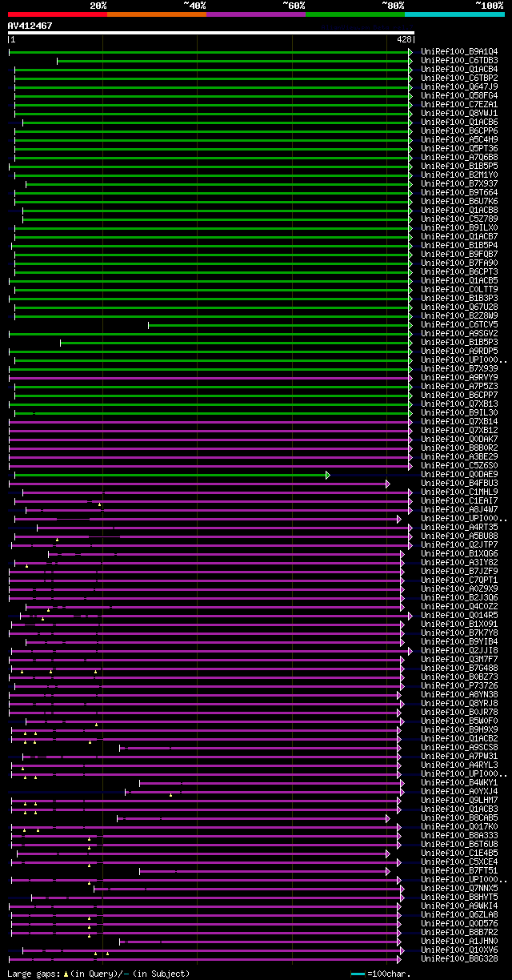Select the UniRef100_A8J4W7 entry
Screen dimensions: 512x980
(459, 509)
